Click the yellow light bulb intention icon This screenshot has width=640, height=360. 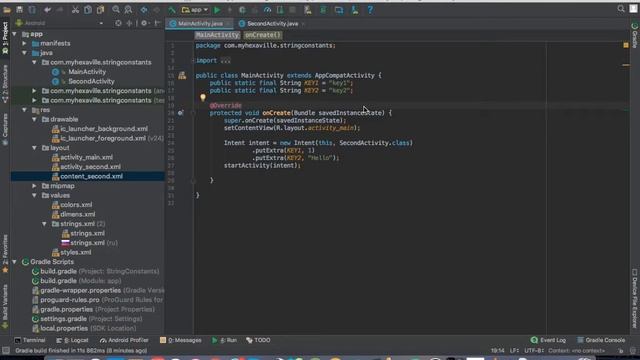[203, 97]
